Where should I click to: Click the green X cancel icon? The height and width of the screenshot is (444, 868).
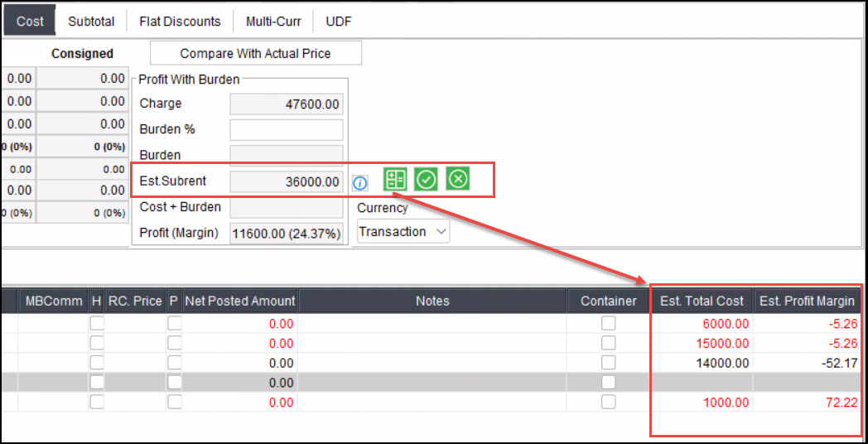tap(457, 179)
